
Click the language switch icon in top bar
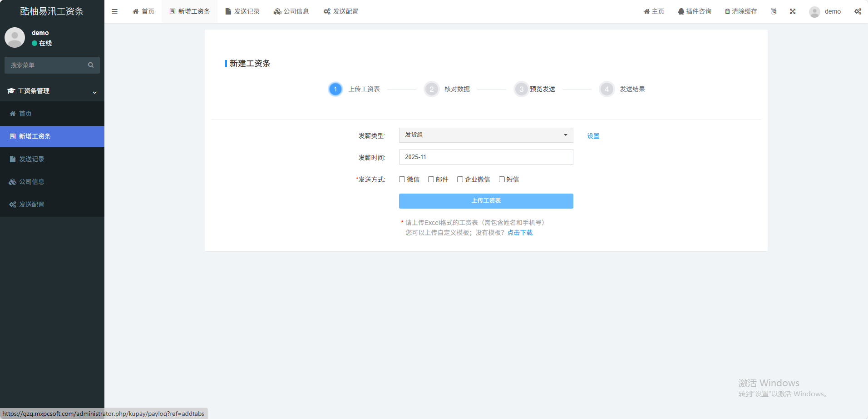[x=774, y=11]
